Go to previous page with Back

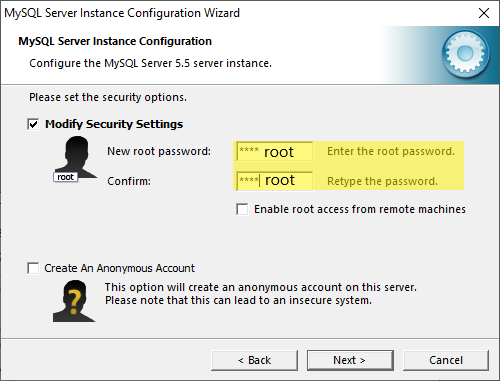click(254, 360)
